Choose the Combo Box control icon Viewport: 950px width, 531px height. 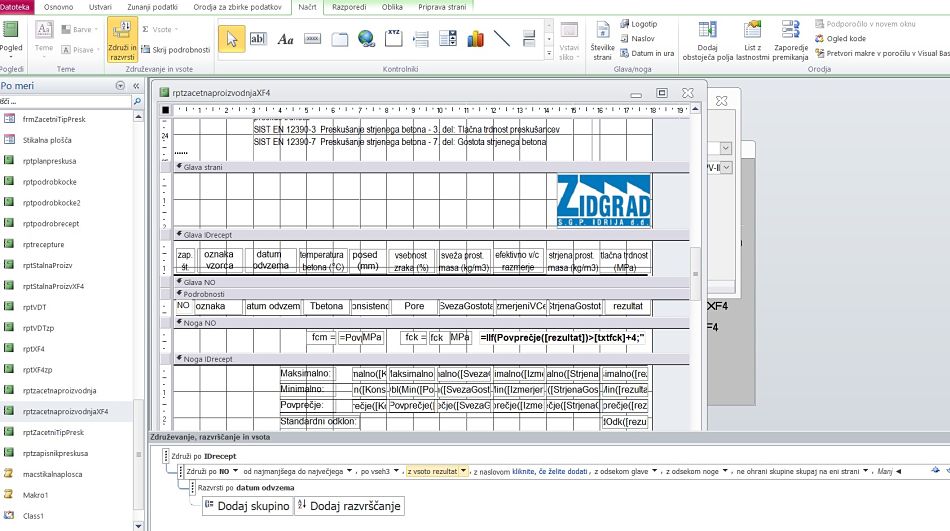point(448,39)
